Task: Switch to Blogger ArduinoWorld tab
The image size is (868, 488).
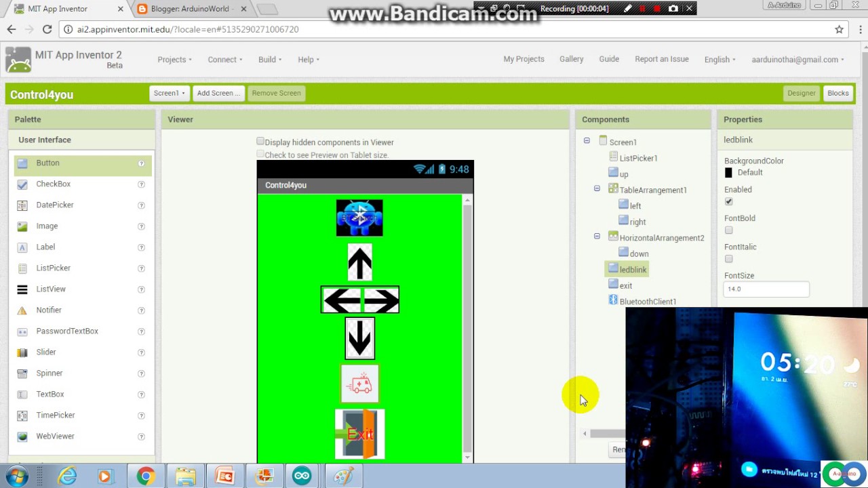Action: pos(192,9)
